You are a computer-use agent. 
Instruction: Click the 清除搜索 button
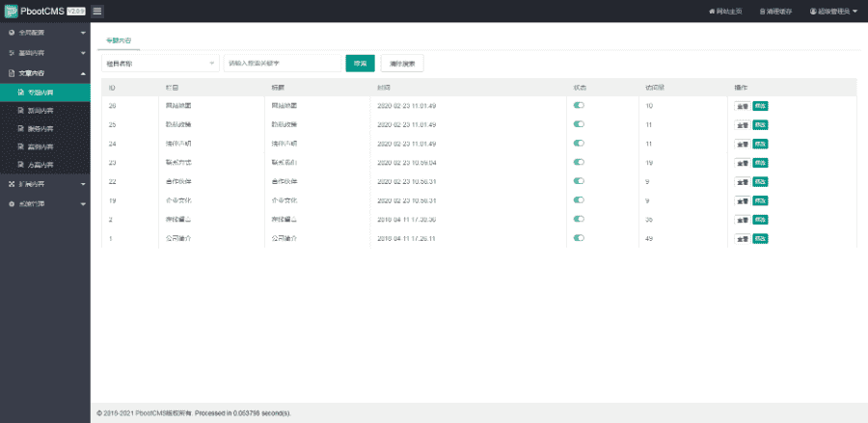tap(402, 64)
